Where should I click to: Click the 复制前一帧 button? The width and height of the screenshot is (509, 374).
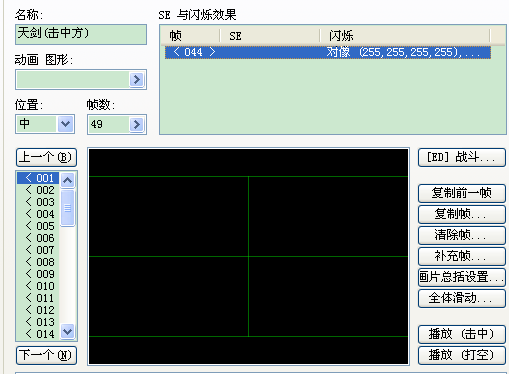pyautogui.click(x=461, y=193)
